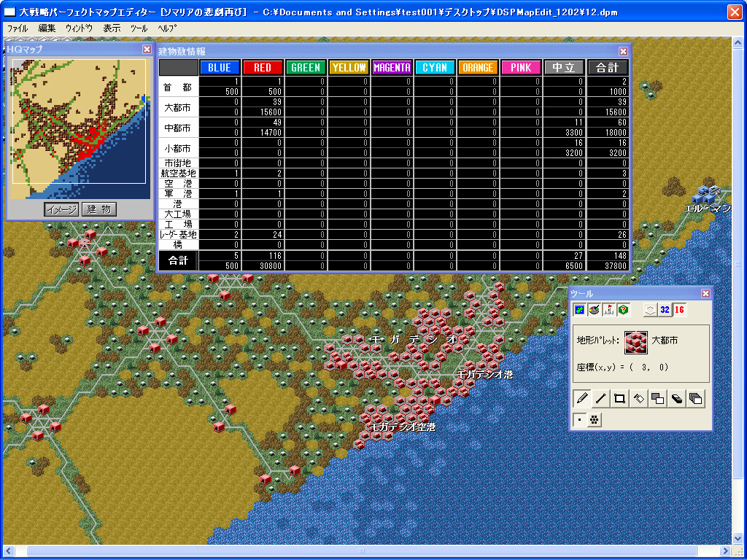The width and height of the screenshot is (747, 560).
Task: Choose the rectangle selection tool
Action: coord(619,398)
